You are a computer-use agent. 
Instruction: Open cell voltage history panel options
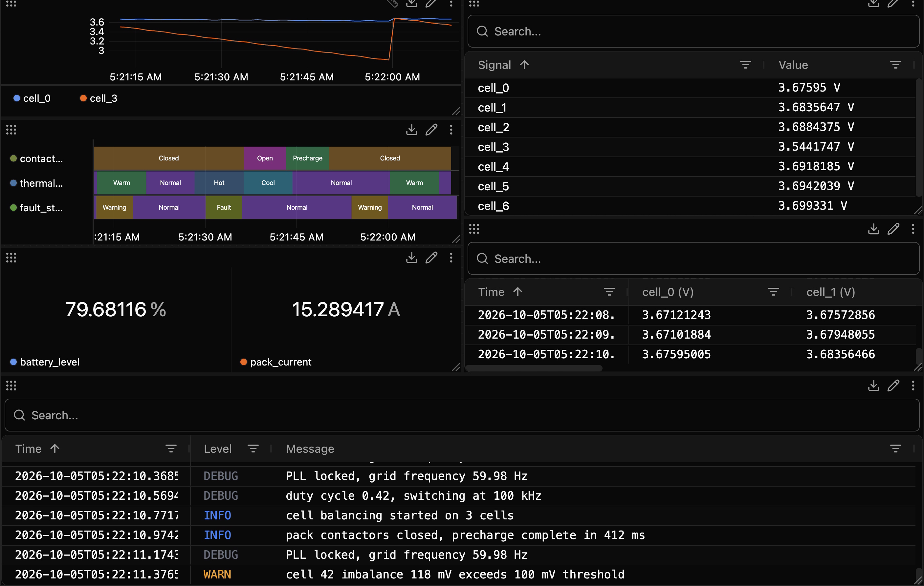pos(913,229)
